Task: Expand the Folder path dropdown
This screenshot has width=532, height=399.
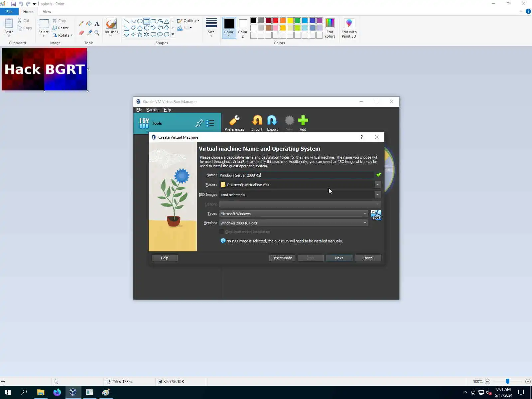Action: (x=377, y=185)
